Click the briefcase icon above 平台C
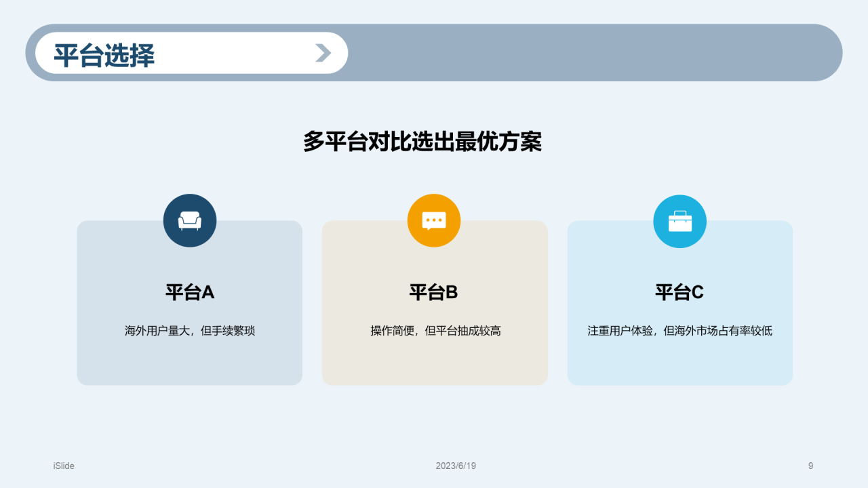The image size is (868, 488). pyautogui.click(x=679, y=222)
